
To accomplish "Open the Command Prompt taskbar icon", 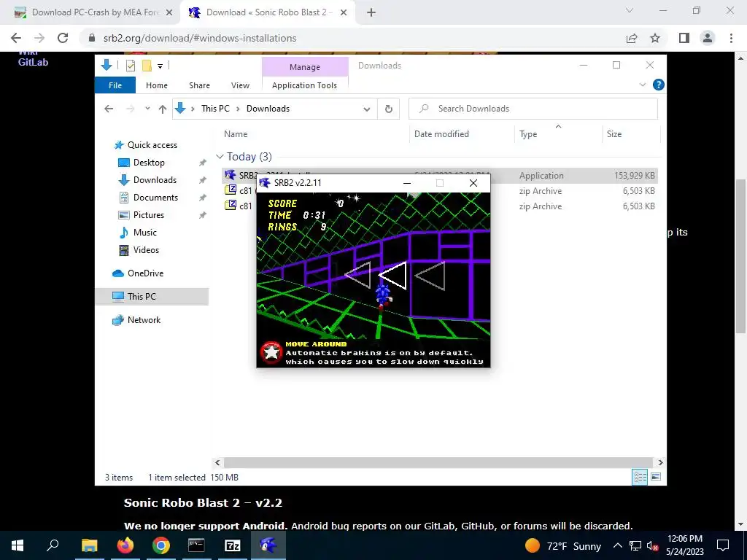I will (x=196, y=545).
